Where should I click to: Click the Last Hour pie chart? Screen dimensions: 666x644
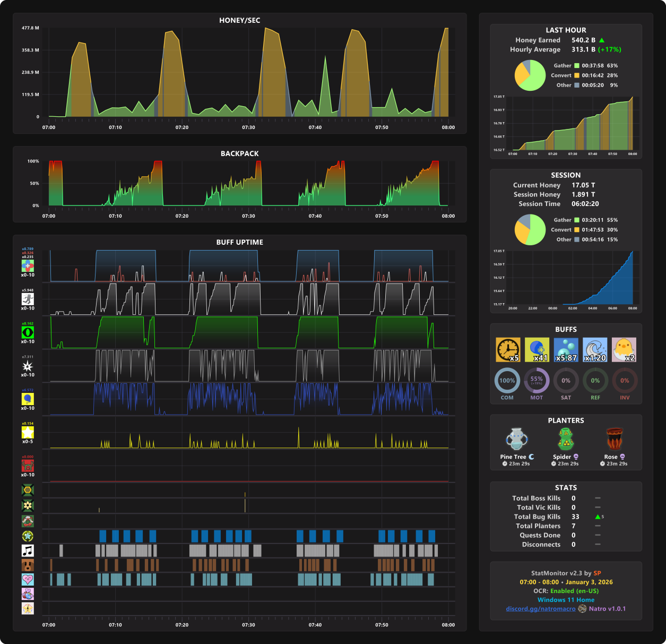coord(530,75)
